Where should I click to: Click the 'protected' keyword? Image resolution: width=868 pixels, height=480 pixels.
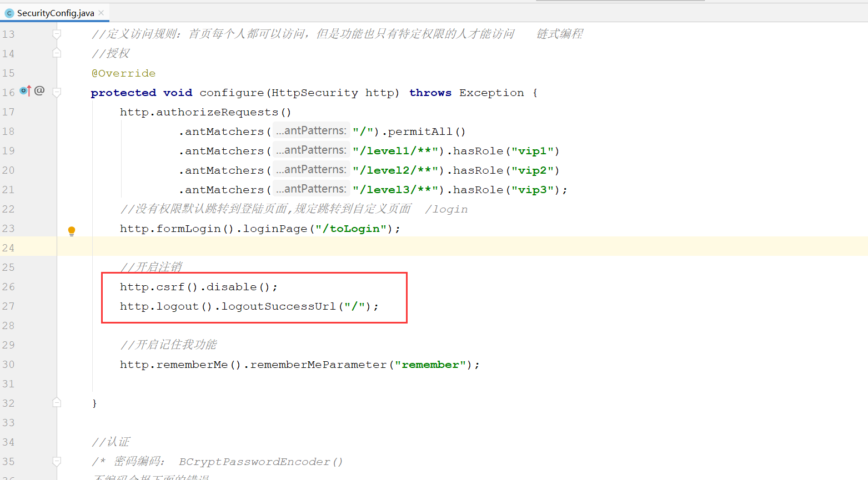pyautogui.click(x=123, y=93)
